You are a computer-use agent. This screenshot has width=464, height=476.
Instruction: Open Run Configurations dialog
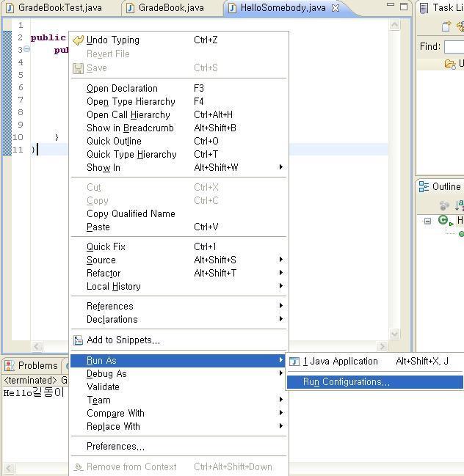coord(375,382)
